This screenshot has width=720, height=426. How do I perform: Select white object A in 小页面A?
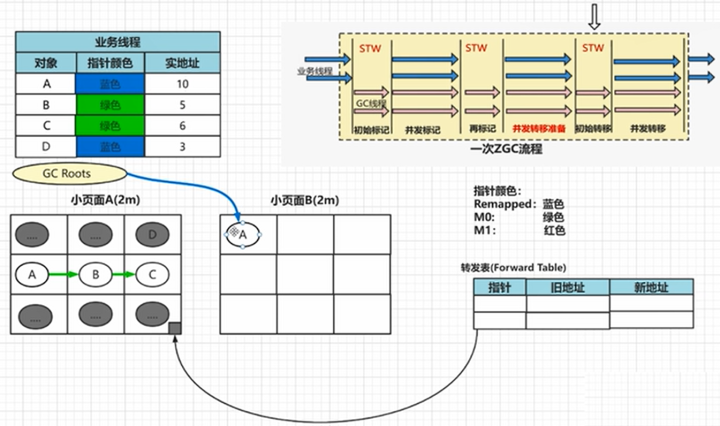[32, 275]
